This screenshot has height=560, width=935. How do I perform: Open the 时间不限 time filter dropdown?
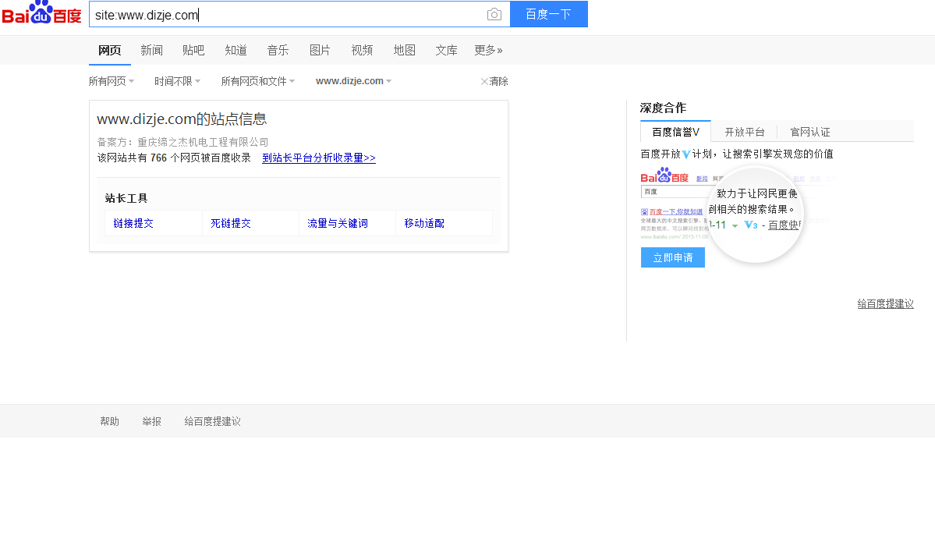(x=177, y=81)
